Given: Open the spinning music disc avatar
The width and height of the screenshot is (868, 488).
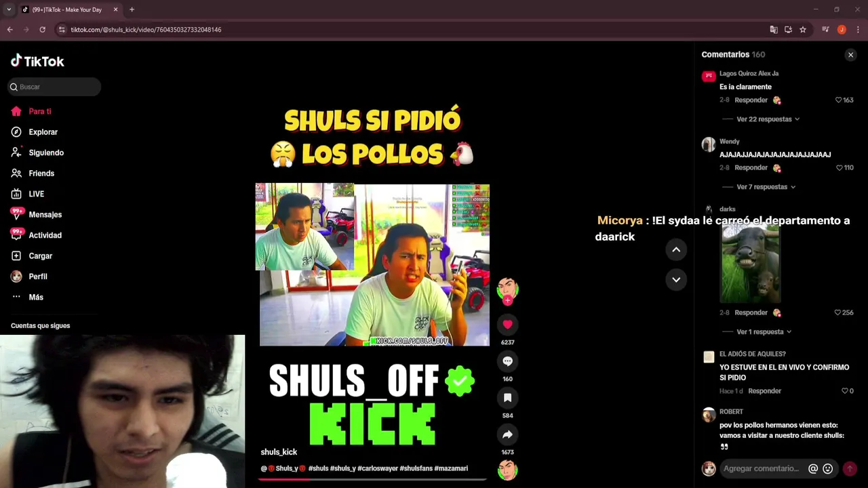Looking at the screenshot, I should pyautogui.click(x=507, y=469).
